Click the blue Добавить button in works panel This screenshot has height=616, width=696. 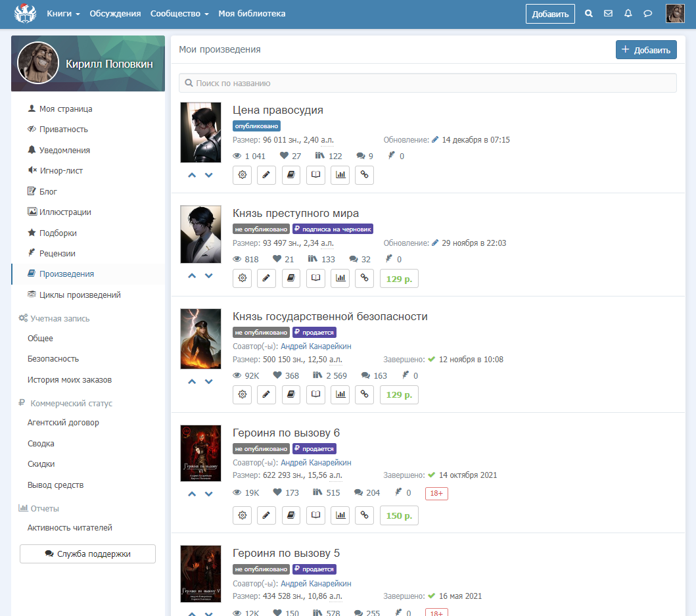[645, 50]
